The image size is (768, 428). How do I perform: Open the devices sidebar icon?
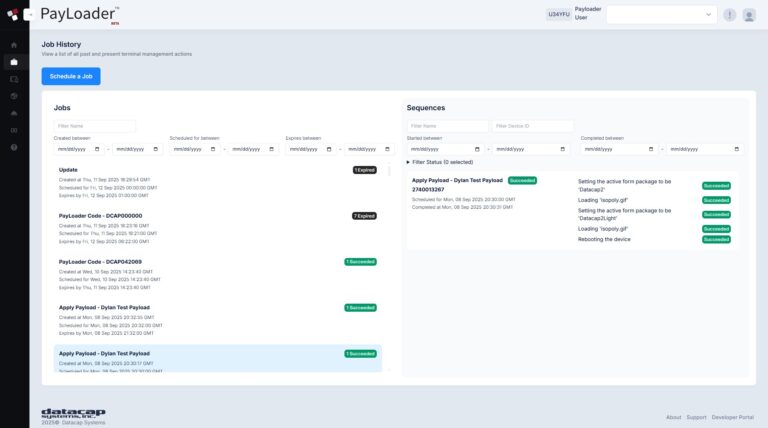(x=14, y=79)
